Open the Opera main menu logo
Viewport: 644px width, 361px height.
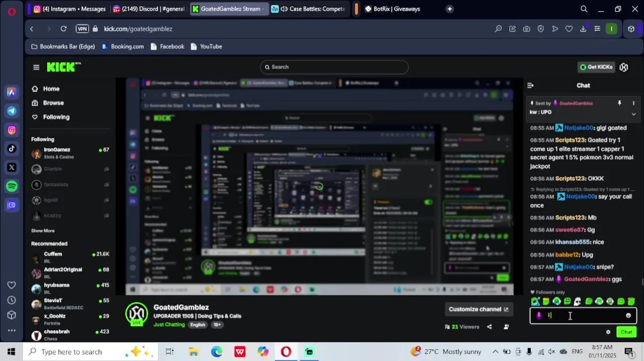point(12,11)
